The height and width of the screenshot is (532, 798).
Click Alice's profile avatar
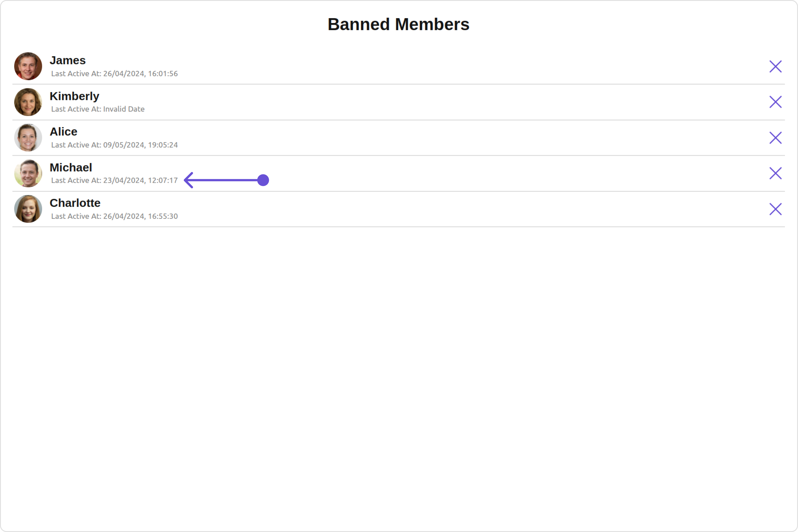[x=28, y=138]
